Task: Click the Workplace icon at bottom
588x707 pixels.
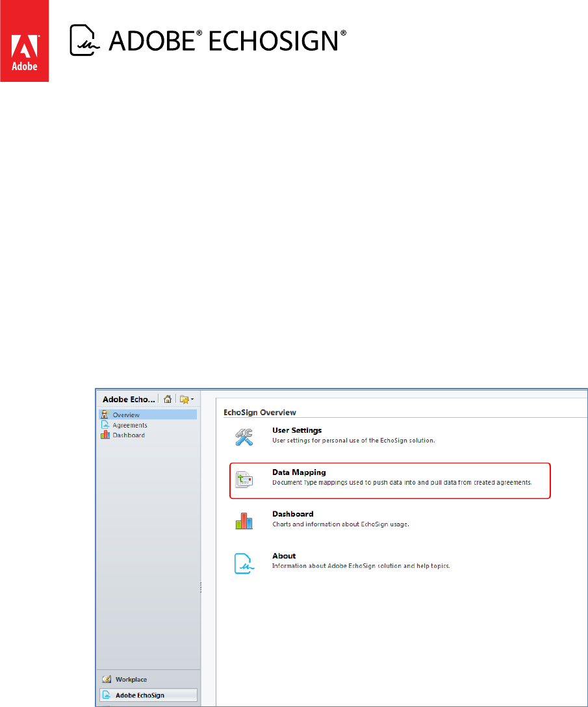Action: tap(107, 680)
